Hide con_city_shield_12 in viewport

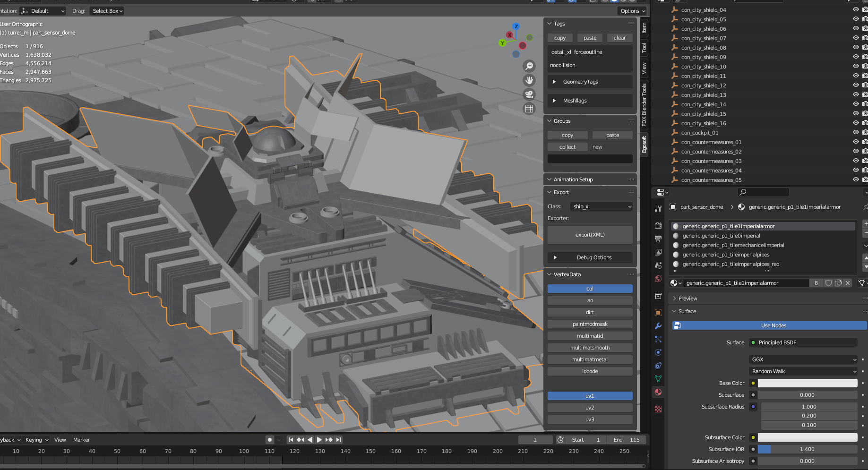856,85
